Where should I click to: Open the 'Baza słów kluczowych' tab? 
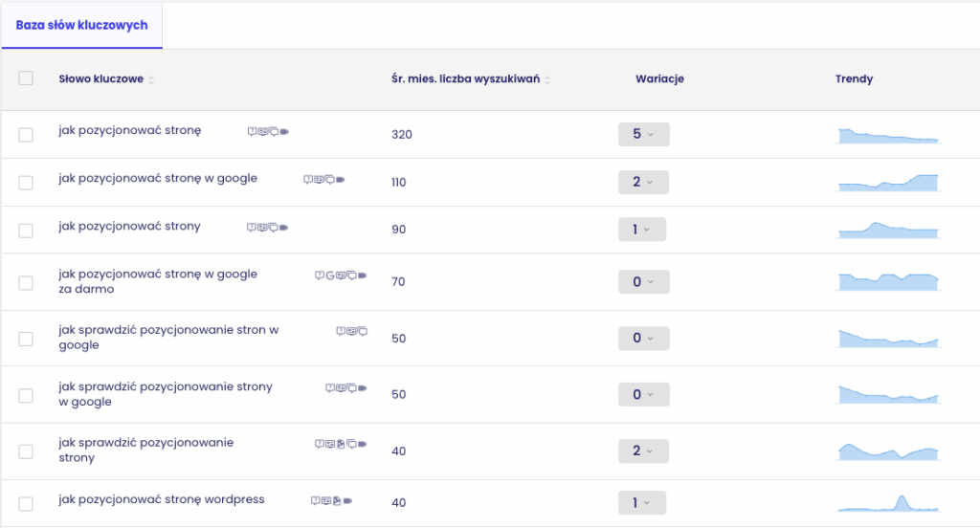[x=81, y=25]
